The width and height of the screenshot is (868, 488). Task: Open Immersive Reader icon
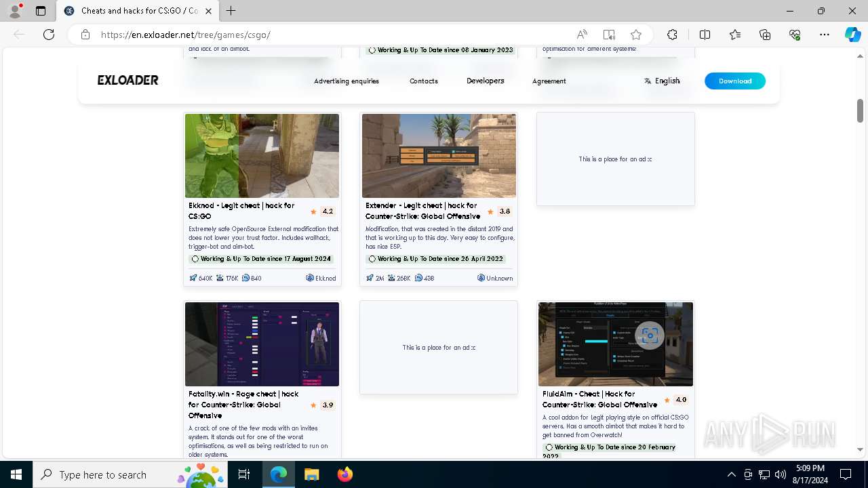(609, 35)
